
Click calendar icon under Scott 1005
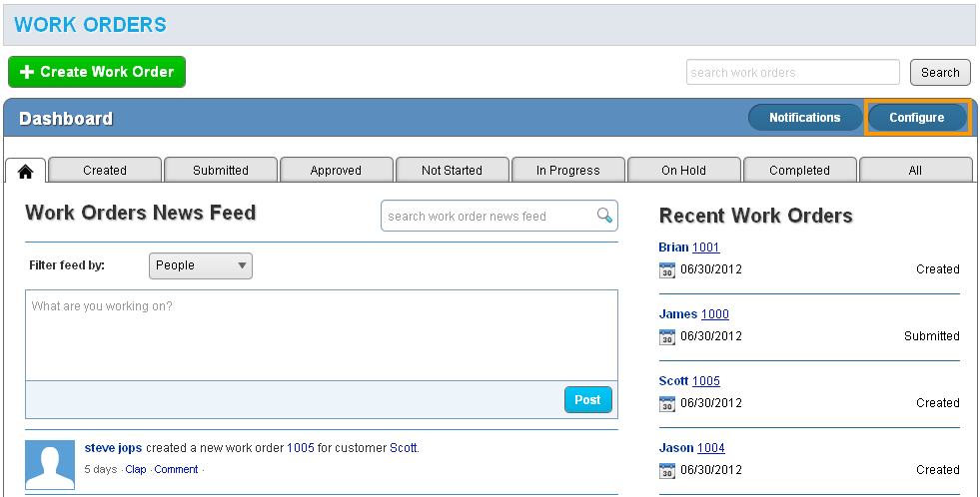pos(667,403)
